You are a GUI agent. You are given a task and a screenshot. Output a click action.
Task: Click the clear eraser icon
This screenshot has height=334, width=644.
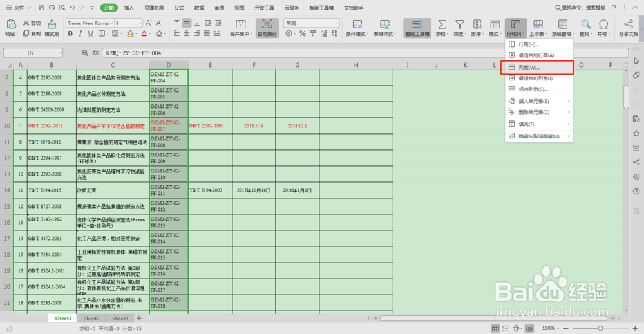coord(159,33)
